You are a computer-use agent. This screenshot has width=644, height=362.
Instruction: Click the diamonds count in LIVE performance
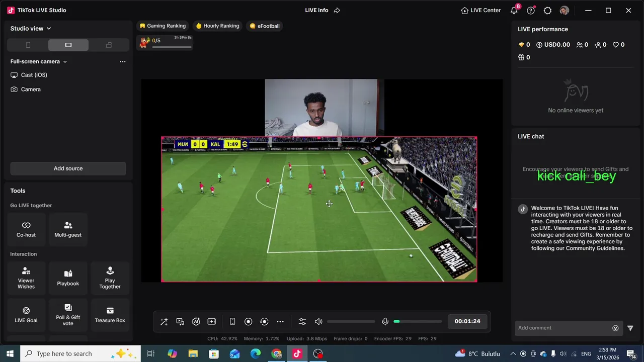point(524,45)
